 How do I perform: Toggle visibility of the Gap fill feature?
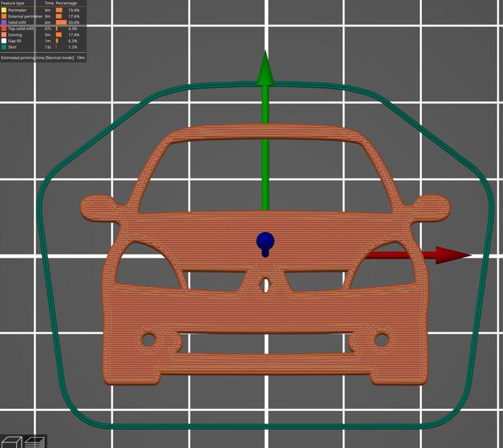point(14,41)
